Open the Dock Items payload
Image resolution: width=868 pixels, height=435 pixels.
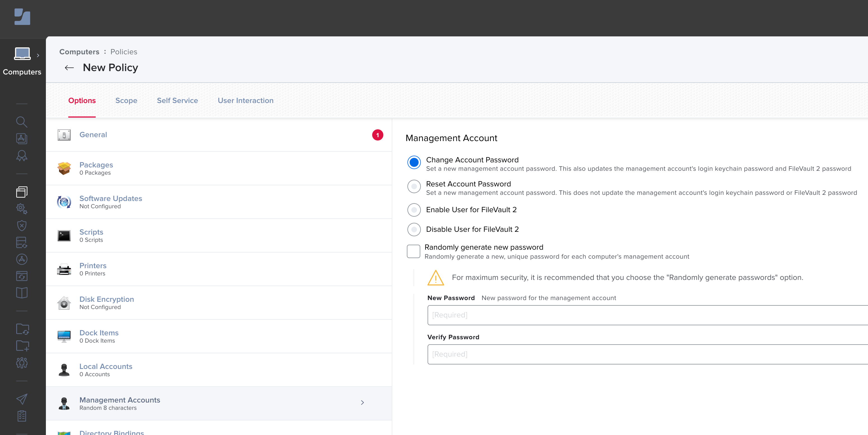[x=219, y=336]
